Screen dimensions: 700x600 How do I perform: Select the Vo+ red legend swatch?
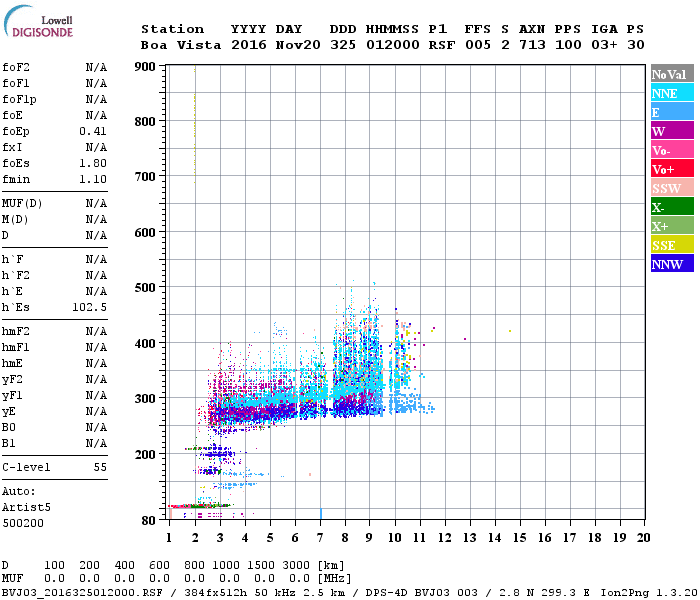point(672,169)
